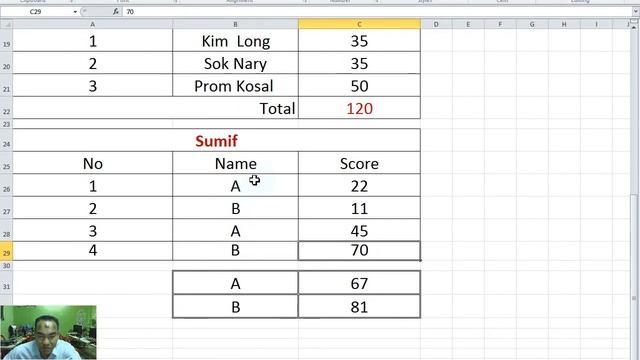640x360 pixels.
Task: Click the summary label A in row 31
Action: click(x=236, y=283)
